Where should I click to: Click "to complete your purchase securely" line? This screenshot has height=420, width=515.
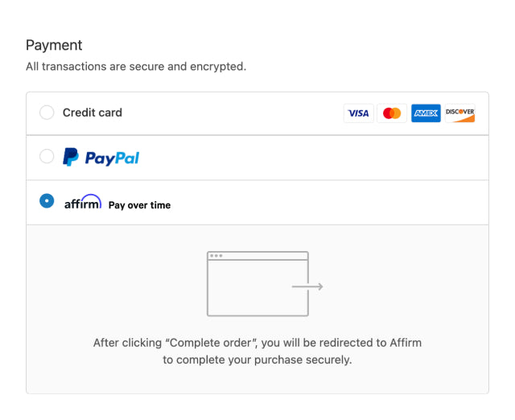257,360
